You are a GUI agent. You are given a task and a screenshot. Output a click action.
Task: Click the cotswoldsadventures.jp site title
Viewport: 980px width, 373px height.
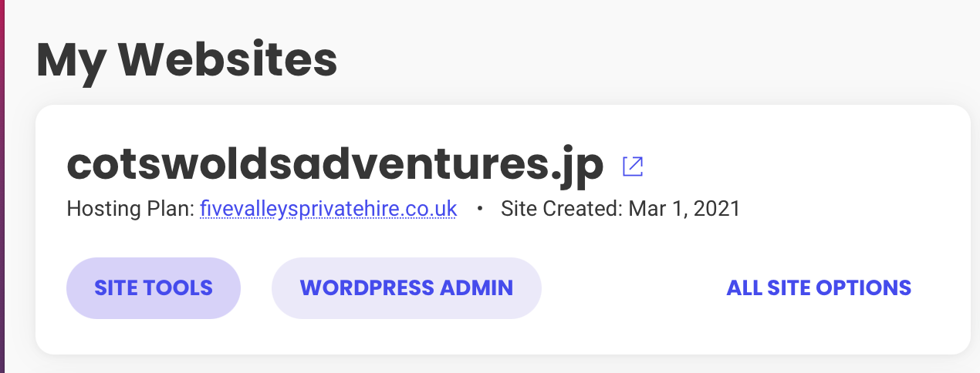click(336, 163)
